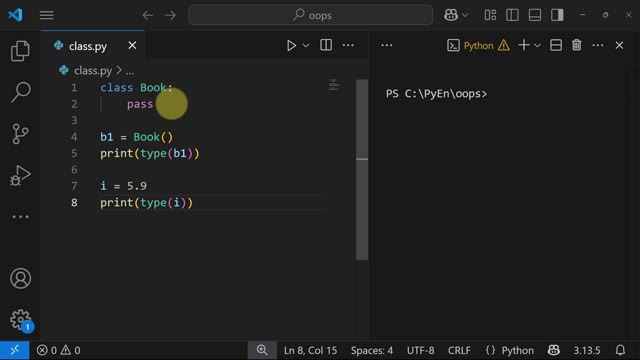
Task: Click the 'print(type(b1))' line
Action: tap(150, 153)
